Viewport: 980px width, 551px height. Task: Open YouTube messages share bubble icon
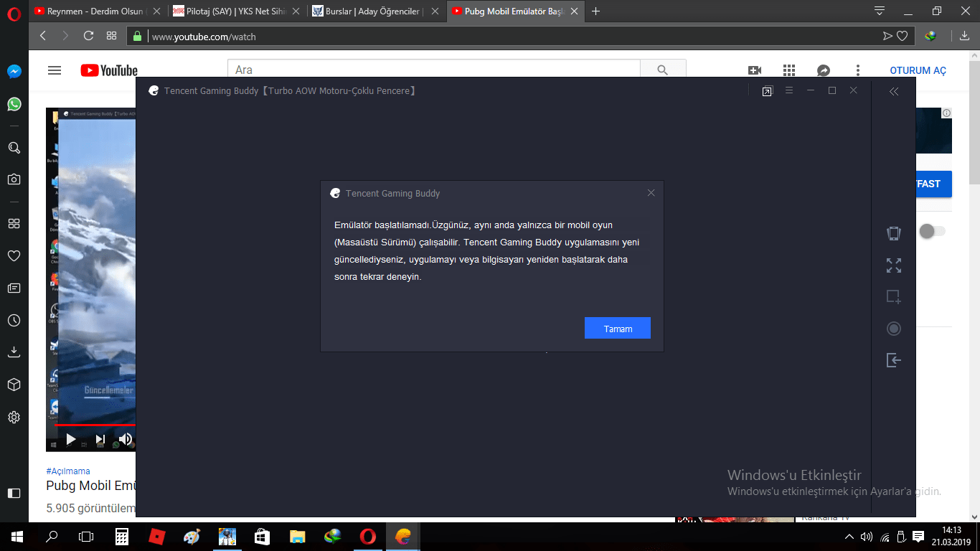point(824,70)
